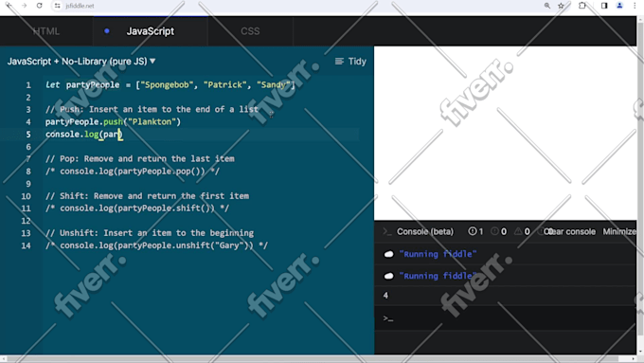The height and width of the screenshot is (363, 644).
Task: Open the browser three-dot menu
Action: coord(635,6)
